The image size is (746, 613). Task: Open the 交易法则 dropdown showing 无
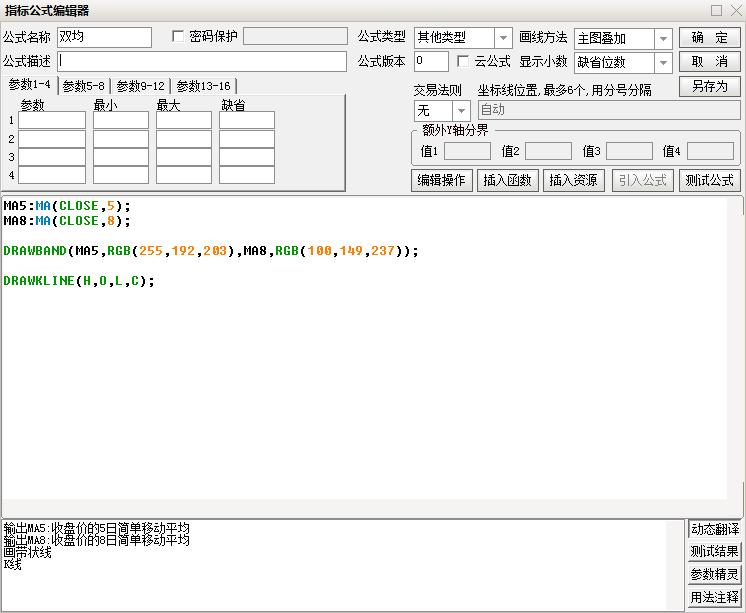coord(461,111)
